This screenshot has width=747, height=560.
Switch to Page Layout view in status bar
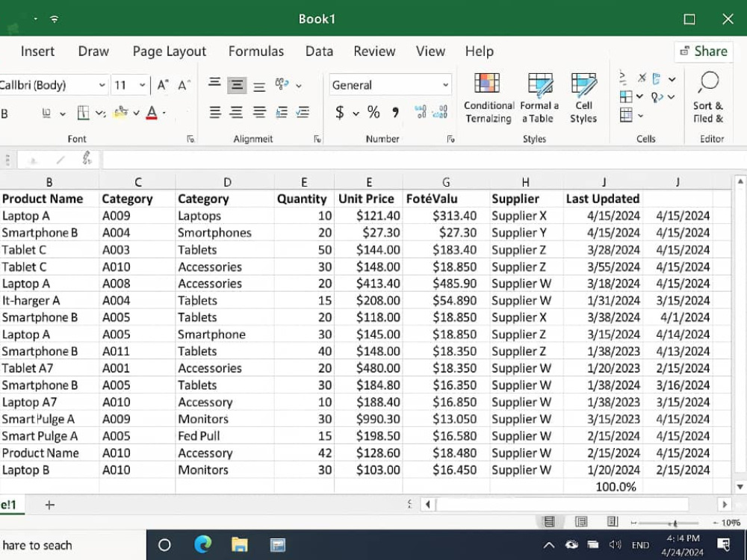point(581,522)
